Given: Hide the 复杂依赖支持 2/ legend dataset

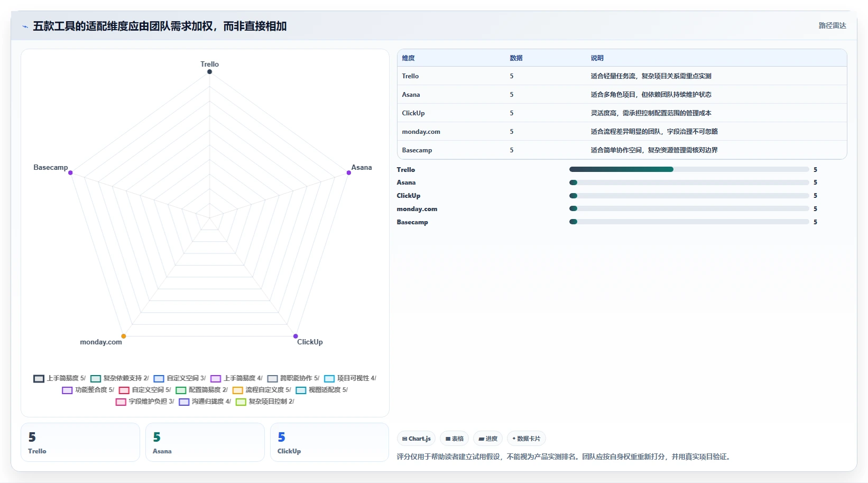Looking at the screenshot, I should [x=119, y=378].
